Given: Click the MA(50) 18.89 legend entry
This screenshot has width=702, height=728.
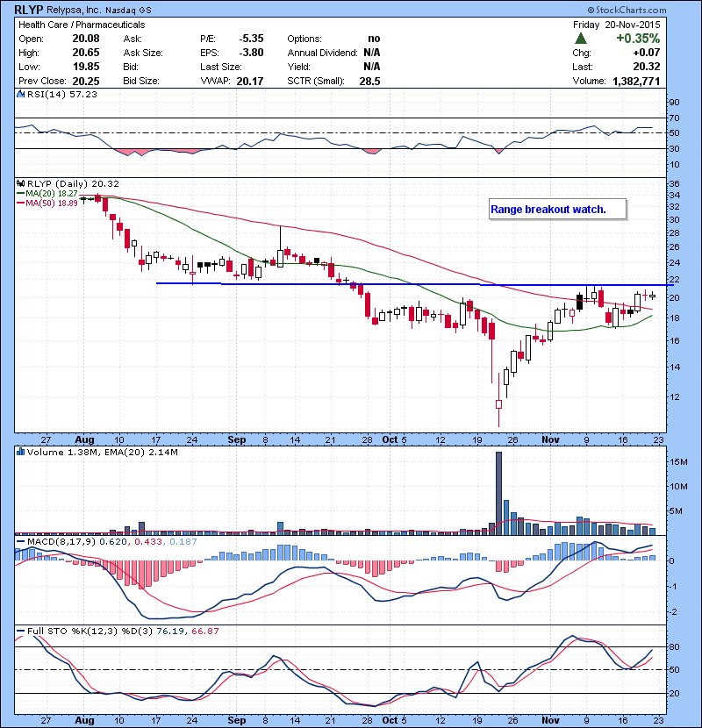Looking at the screenshot, I should click(x=47, y=203).
